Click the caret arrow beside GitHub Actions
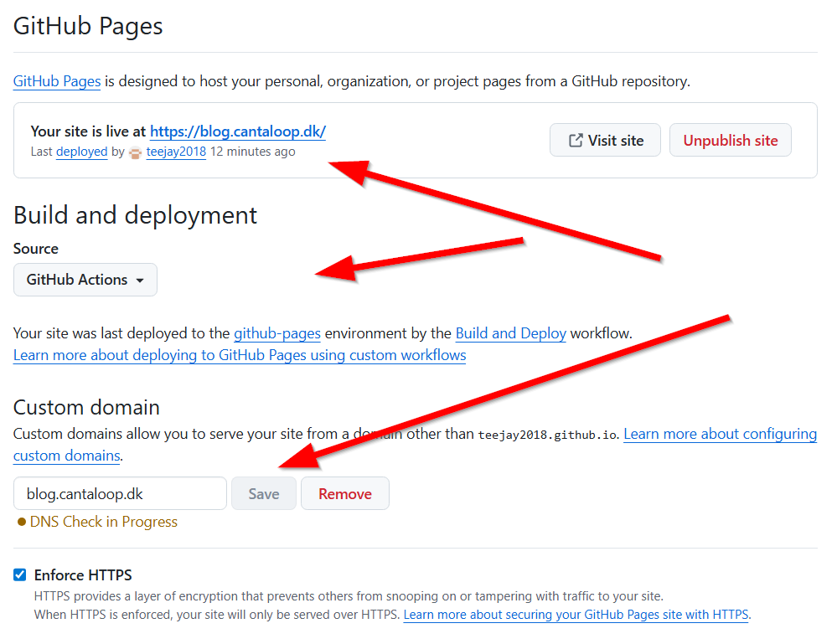The height and width of the screenshot is (644, 837). (x=140, y=280)
